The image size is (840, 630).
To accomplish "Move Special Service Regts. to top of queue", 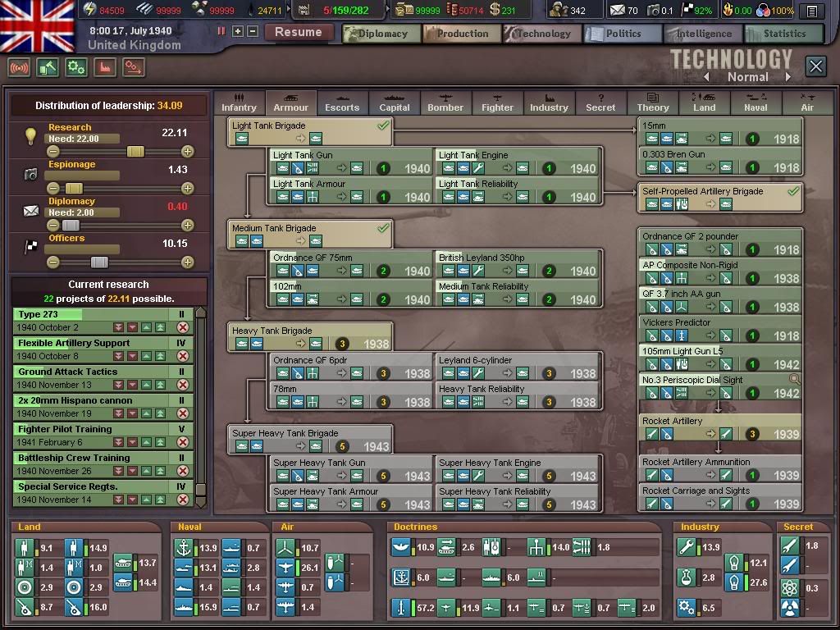I will [160, 500].
